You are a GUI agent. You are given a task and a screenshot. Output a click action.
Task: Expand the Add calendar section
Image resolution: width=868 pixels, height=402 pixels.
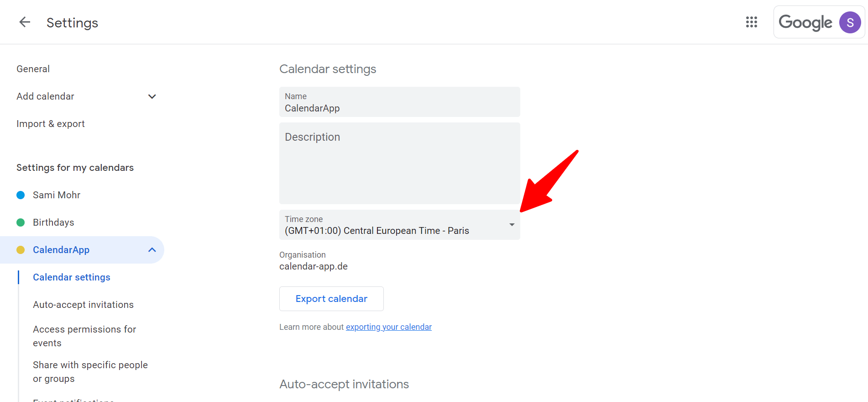[x=152, y=96]
